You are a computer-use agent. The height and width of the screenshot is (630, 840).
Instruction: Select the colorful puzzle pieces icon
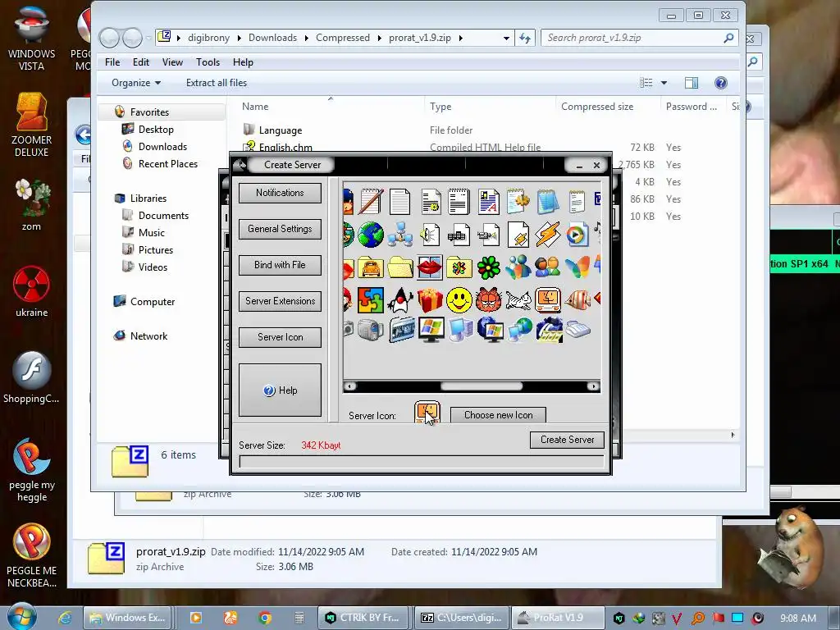click(371, 300)
